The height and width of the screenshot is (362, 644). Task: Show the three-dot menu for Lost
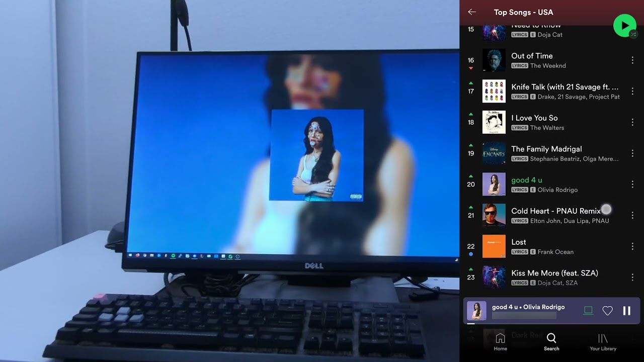pyautogui.click(x=632, y=246)
